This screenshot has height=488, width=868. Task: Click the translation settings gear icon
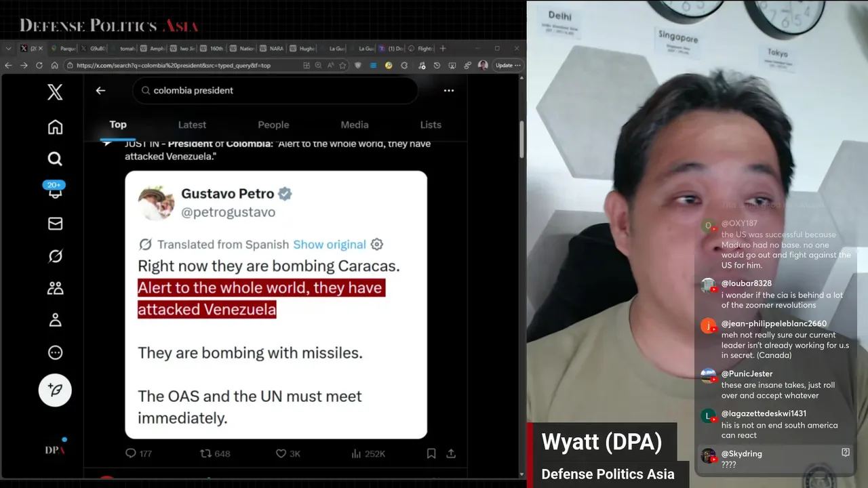click(377, 245)
